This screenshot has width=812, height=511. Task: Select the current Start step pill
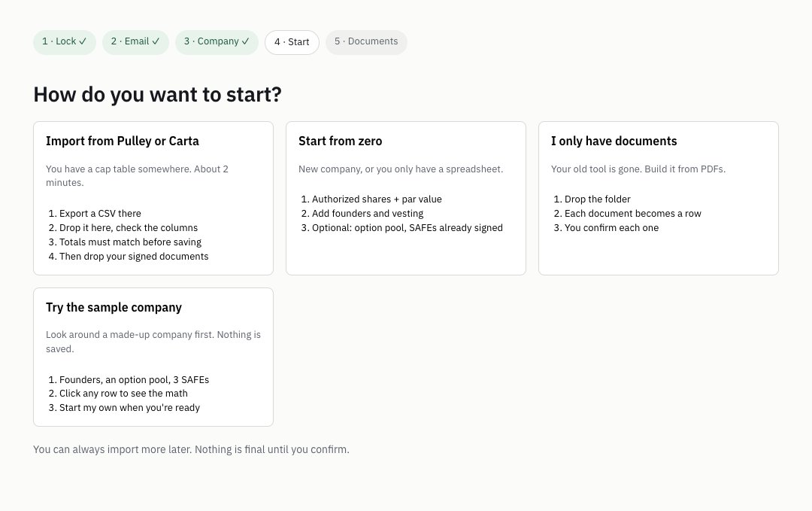[x=292, y=42]
